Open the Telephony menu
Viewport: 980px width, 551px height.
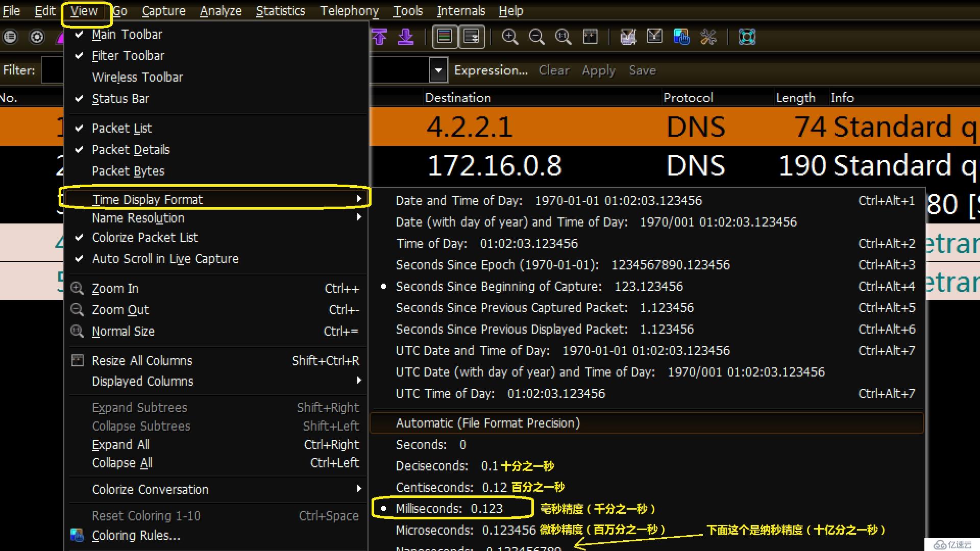point(349,11)
